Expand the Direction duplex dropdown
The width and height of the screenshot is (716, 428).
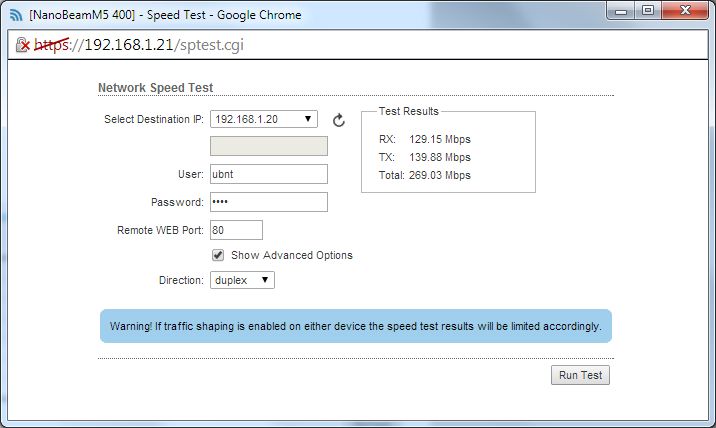tap(242, 280)
